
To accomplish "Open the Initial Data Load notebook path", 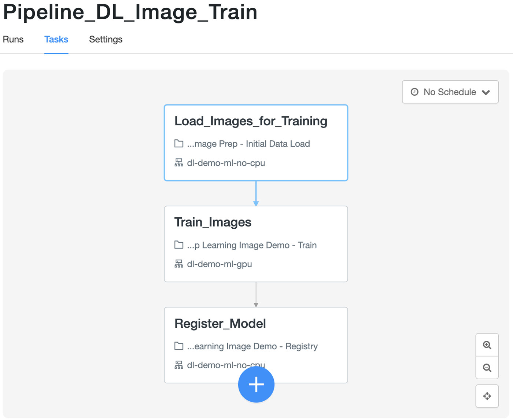I will point(248,144).
